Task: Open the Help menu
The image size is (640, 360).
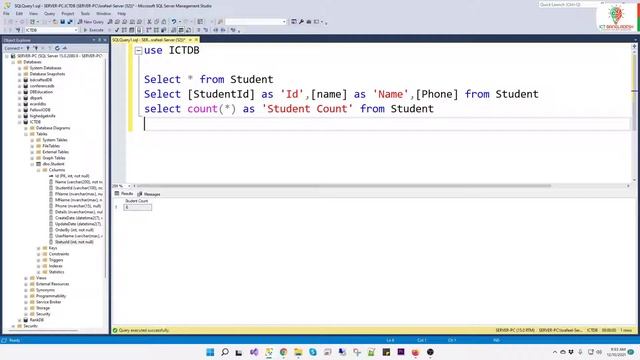Action: point(122,13)
